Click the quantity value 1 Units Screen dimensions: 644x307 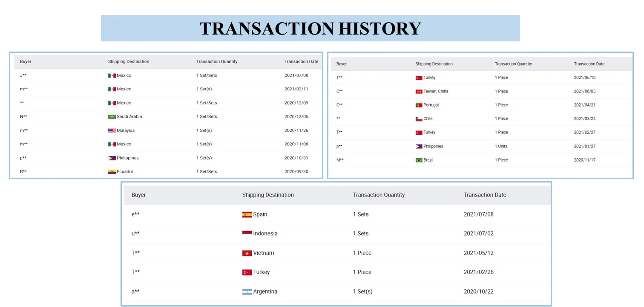[501, 146]
